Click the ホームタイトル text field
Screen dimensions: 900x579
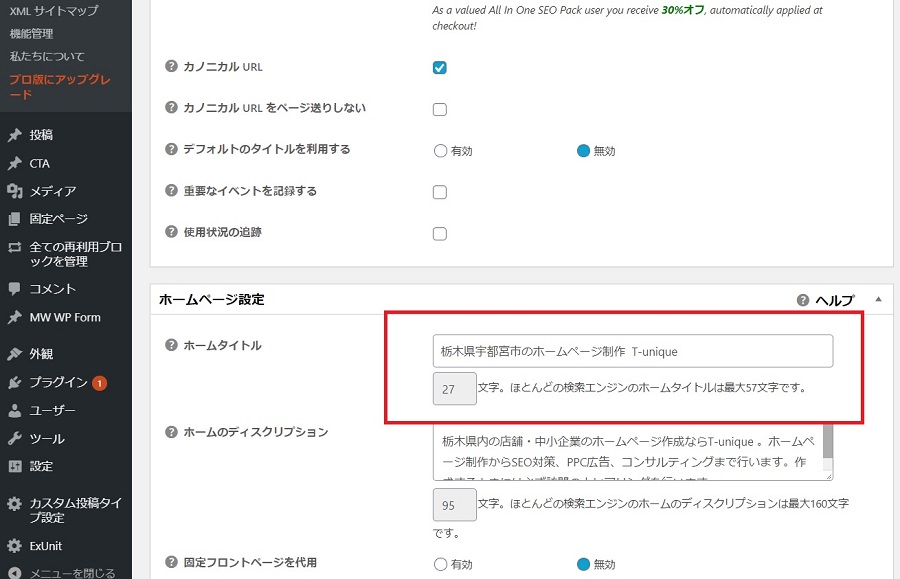(x=632, y=351)
